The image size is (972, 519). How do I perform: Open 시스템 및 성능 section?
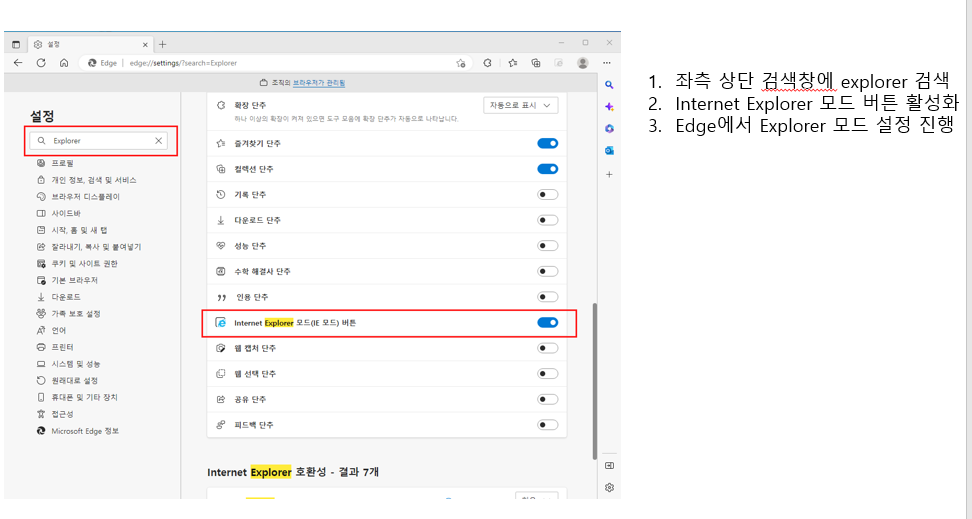tap(76, 364)
